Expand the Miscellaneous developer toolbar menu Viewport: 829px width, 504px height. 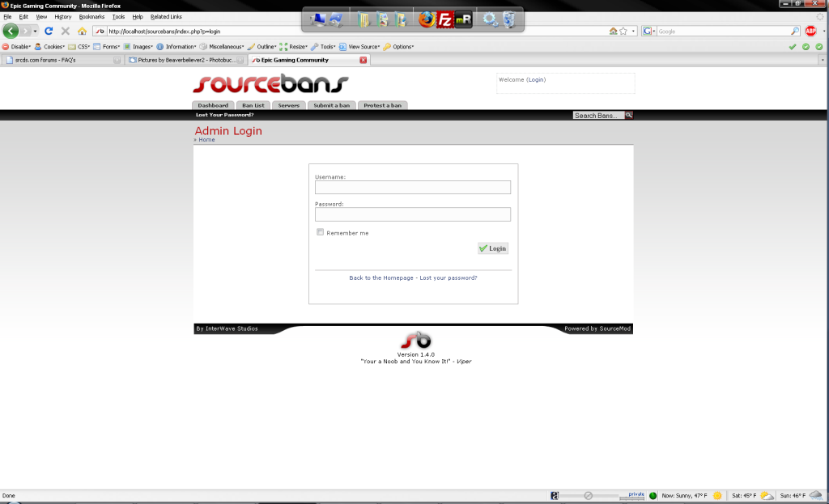coord(222,46)
